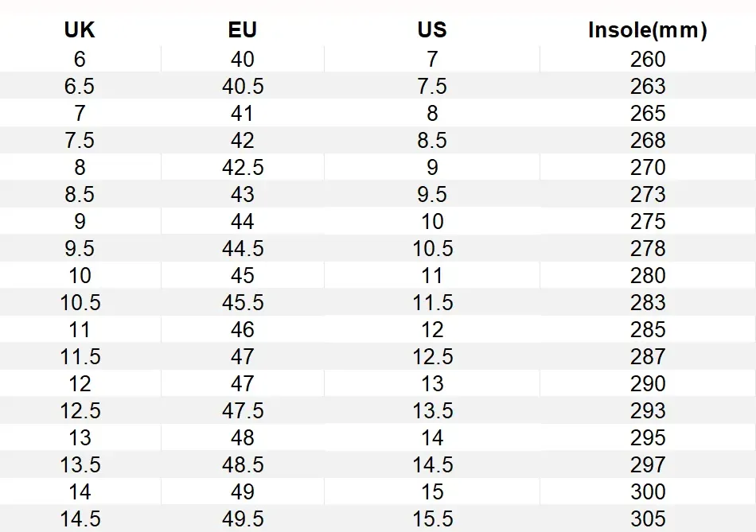Click the Insole(mm) column header
Screen dimensions: 756x532
(647, 30)
